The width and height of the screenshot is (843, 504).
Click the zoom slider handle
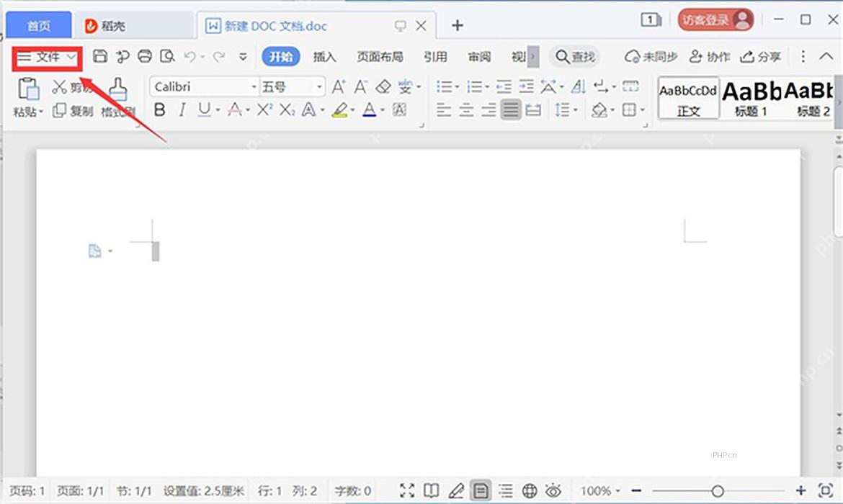[x=717, y=490]
